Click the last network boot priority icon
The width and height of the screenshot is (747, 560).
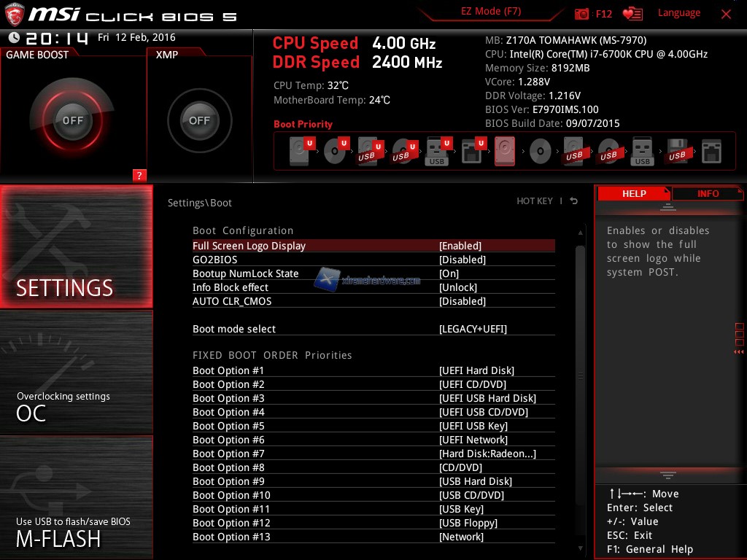click(711, 152)
